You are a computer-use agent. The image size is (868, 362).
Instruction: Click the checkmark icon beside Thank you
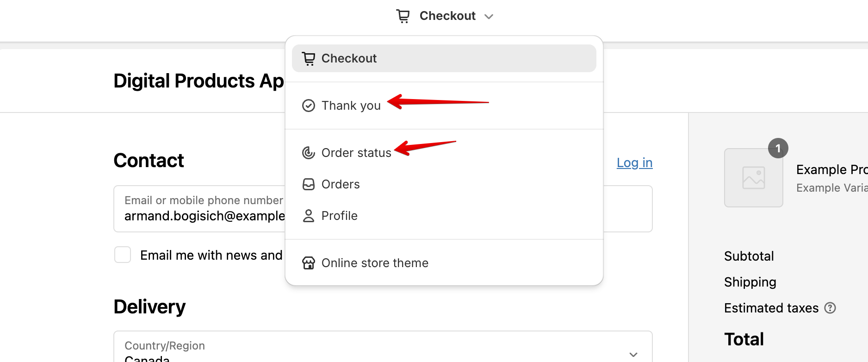[309, 106]
